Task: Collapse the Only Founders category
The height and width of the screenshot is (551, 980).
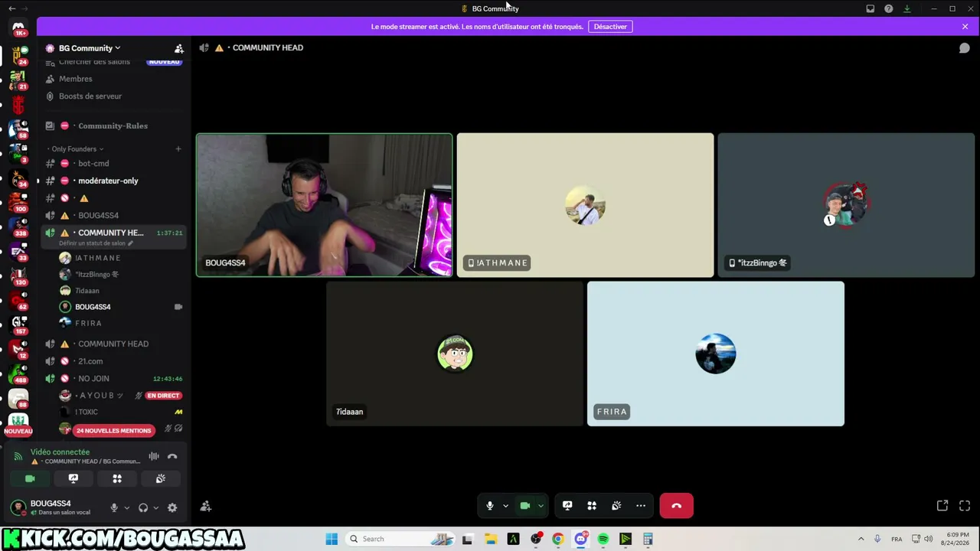Action: (76, 148)
